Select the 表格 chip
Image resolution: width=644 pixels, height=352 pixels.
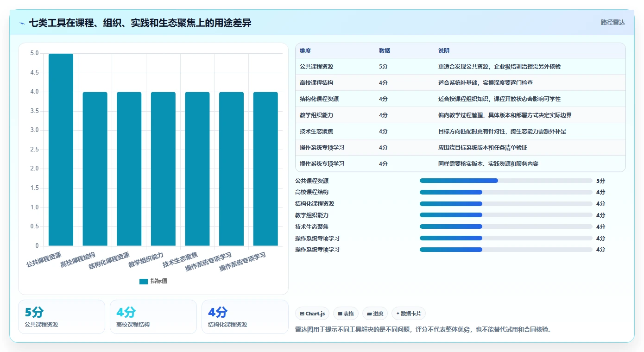coord(346,314)
